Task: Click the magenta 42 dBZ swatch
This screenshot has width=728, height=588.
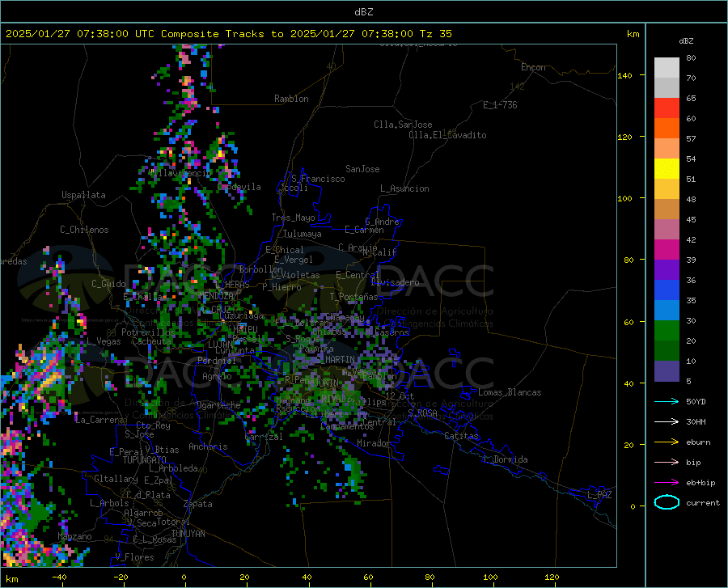Action: click(x=667, y=250)
